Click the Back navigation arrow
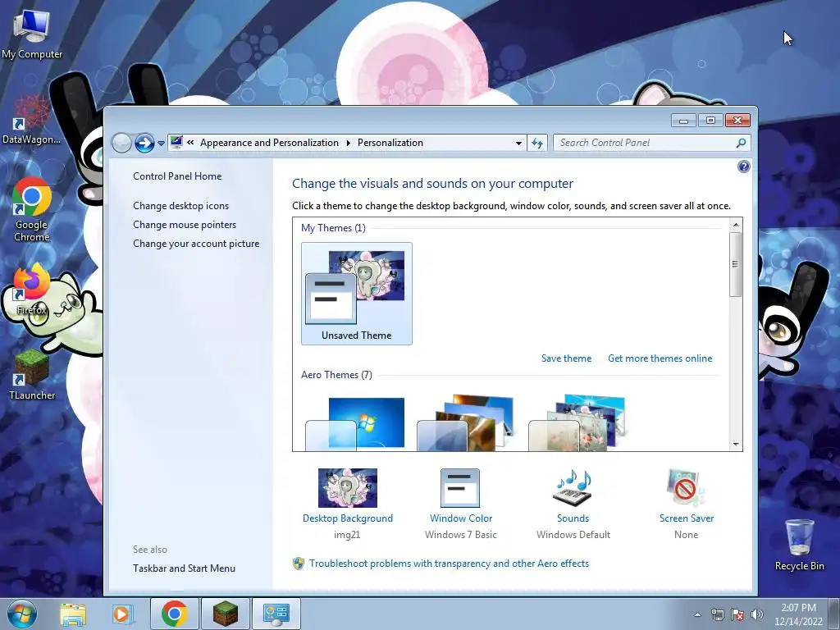The width and height of the screenshot is (840, 630). click(x=121, y=143)
